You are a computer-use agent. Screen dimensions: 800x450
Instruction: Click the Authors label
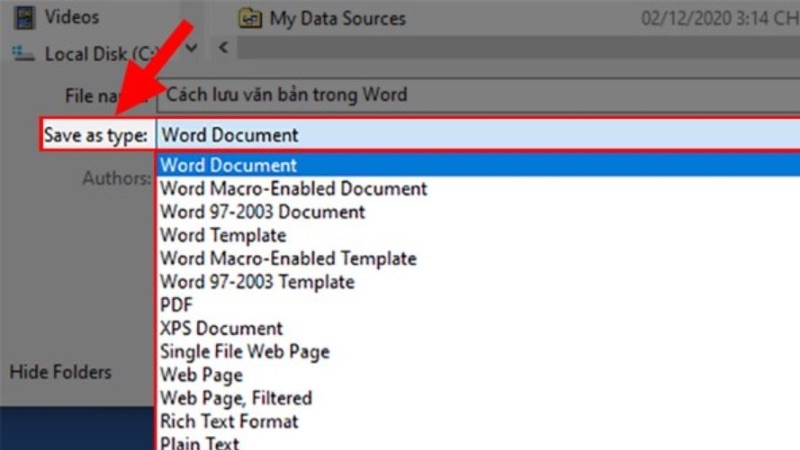(117, 178)
